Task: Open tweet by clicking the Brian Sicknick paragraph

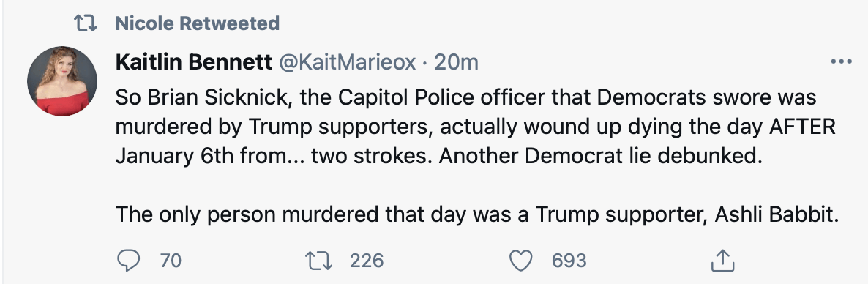Action: pos(475,127)
